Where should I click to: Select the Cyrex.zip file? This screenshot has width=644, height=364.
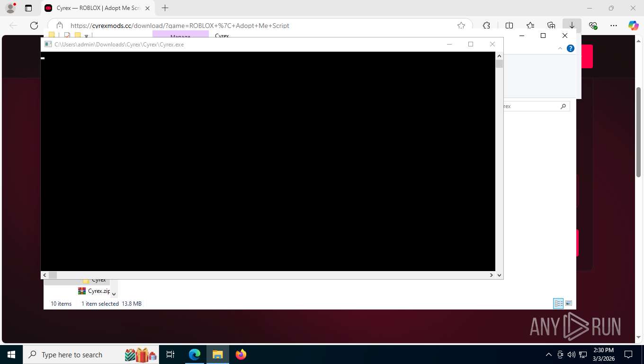(x=94, y=291)
